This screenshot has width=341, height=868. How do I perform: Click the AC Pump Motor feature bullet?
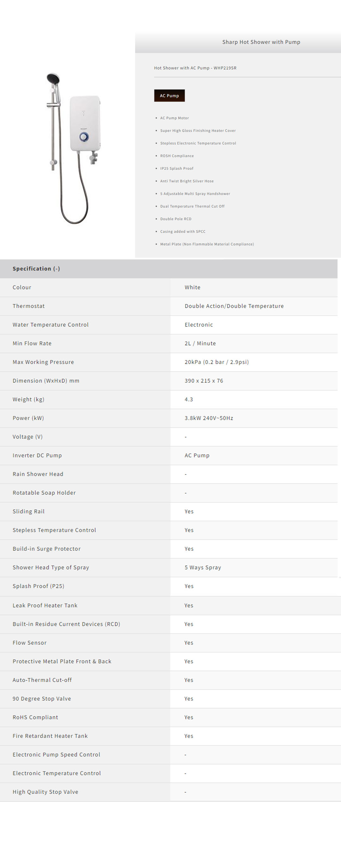(x=174, y=118)
